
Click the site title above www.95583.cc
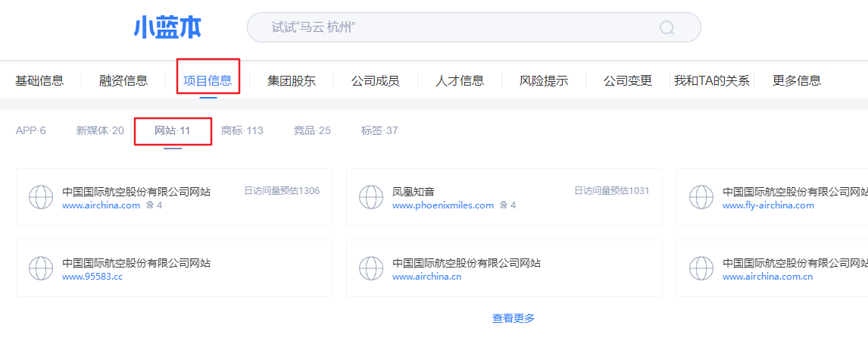tap(136, 263)
